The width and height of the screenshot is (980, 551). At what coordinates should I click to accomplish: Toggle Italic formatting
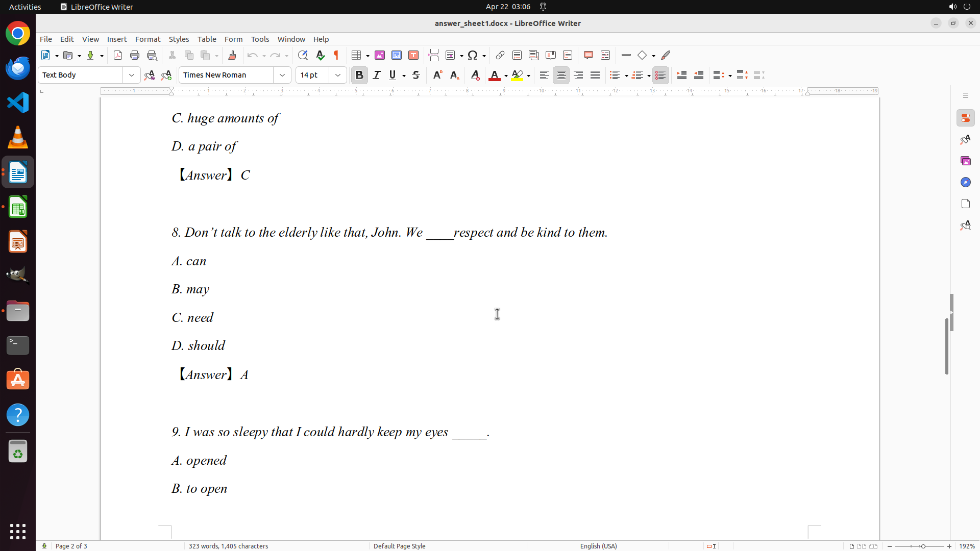coord(377,75)
